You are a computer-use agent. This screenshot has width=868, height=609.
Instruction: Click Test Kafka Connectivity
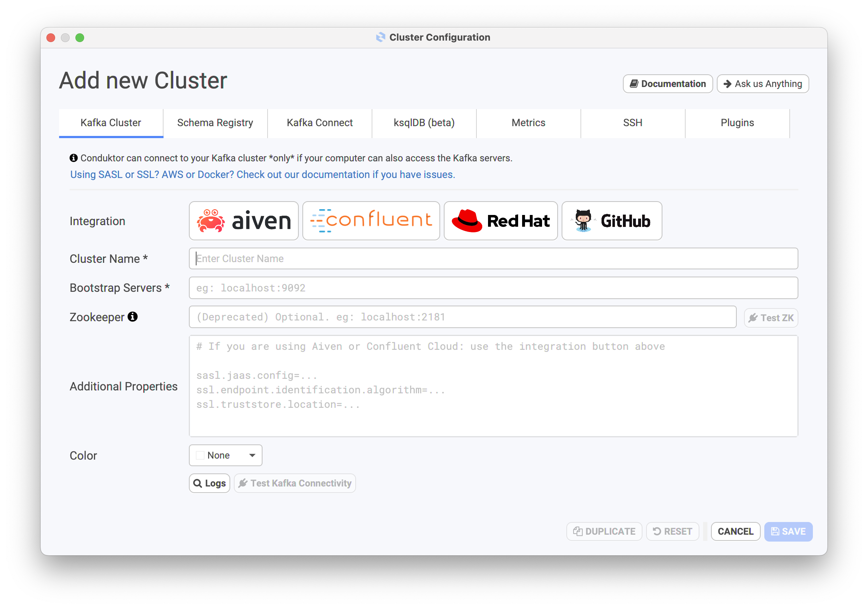point(295,483)
